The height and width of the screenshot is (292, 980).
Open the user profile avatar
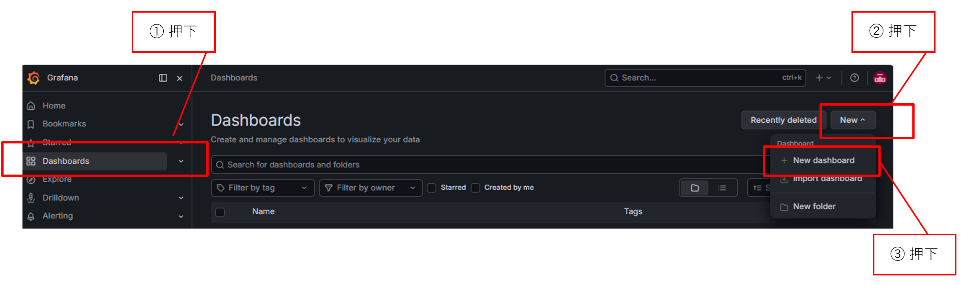pos(880,78)
